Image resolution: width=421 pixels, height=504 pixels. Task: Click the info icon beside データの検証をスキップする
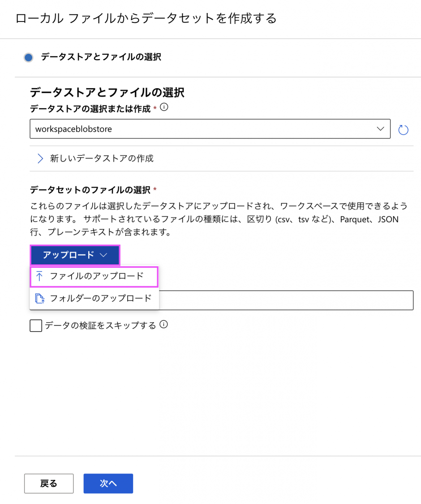tap(164, 325)
